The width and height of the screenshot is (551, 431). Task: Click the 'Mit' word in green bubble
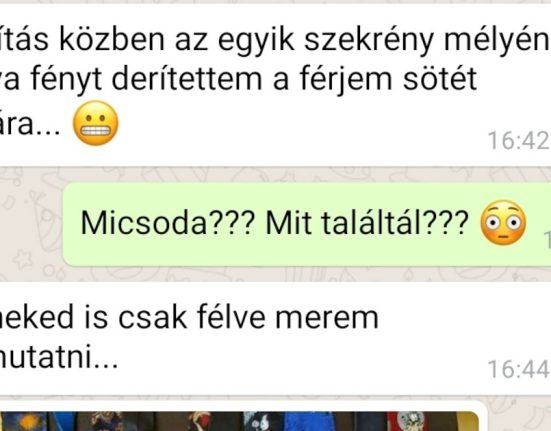click(x=289, y=222)
